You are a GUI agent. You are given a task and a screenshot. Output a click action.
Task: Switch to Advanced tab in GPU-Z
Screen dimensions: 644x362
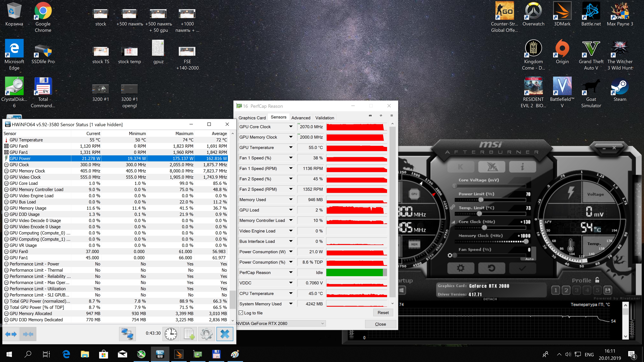click(x=301, y=118)
